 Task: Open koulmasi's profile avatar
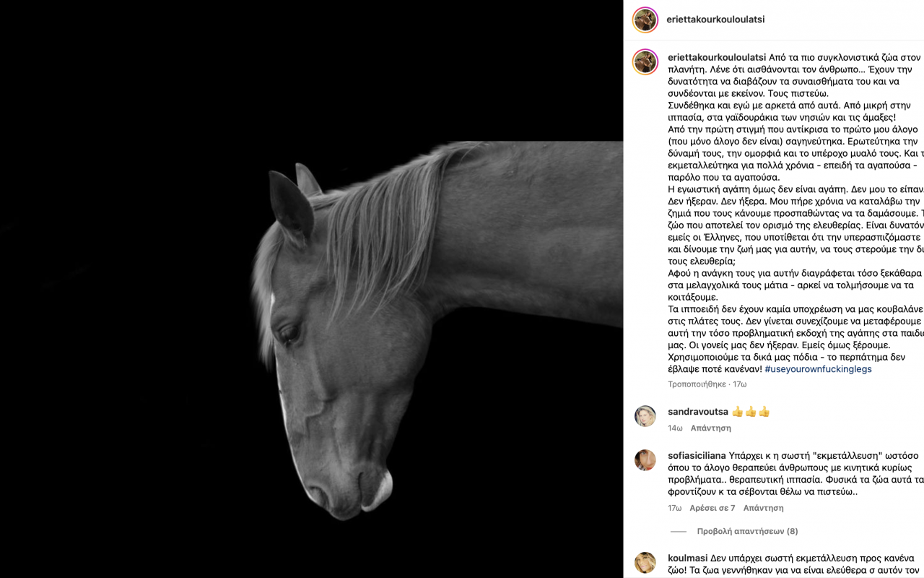click(x=645, y=563)
